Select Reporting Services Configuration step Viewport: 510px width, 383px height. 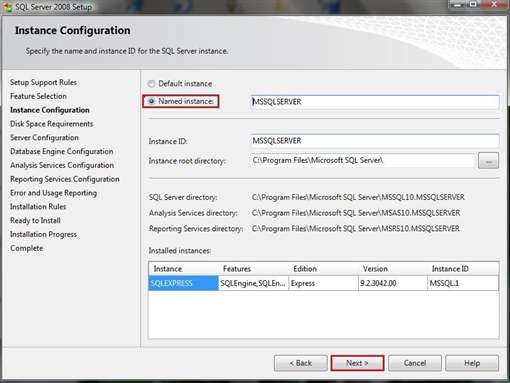pos(65,179)
